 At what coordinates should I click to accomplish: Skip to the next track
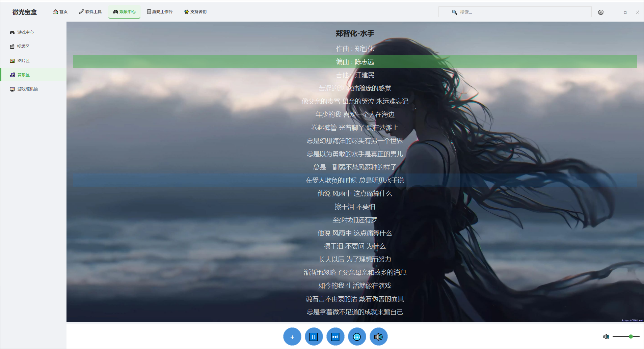(336, 337)
